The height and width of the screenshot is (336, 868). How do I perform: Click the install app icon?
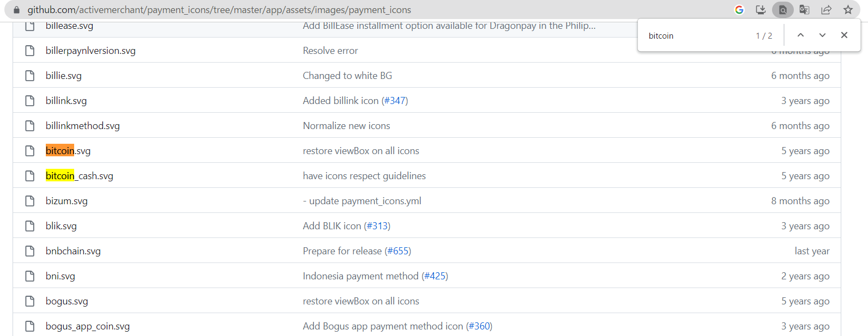pos(761,10)
